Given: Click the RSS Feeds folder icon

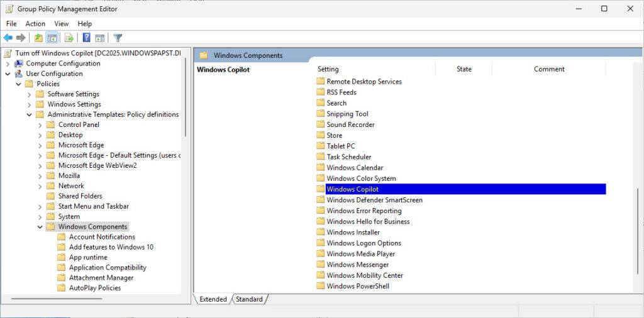Looking at the screenshot, I should [x=321, y=92].
